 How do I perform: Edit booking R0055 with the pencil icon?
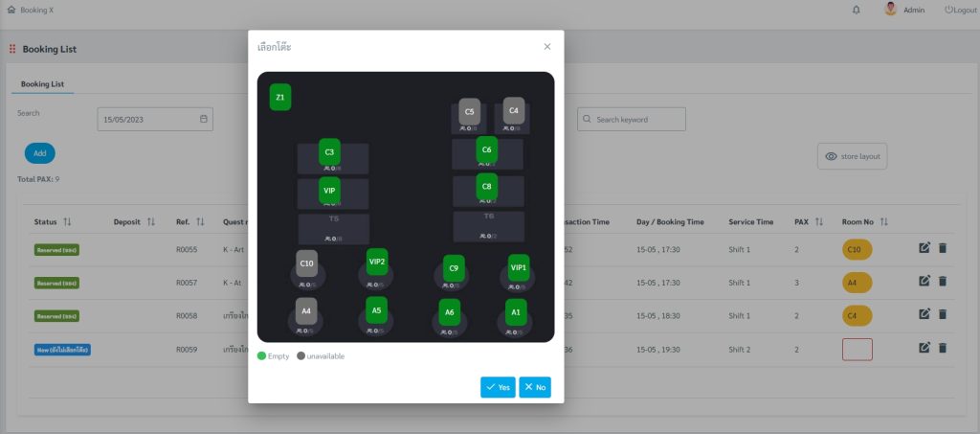[924, 247]
